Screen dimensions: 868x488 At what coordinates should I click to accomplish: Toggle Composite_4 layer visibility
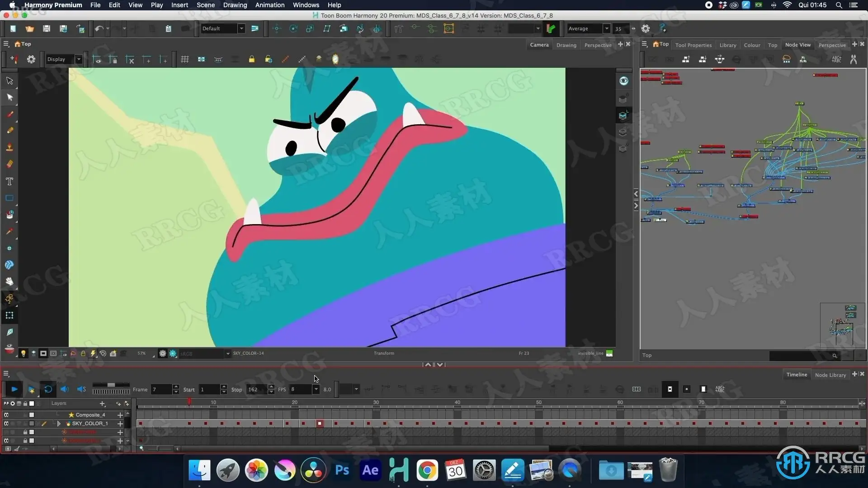point(6,415)
